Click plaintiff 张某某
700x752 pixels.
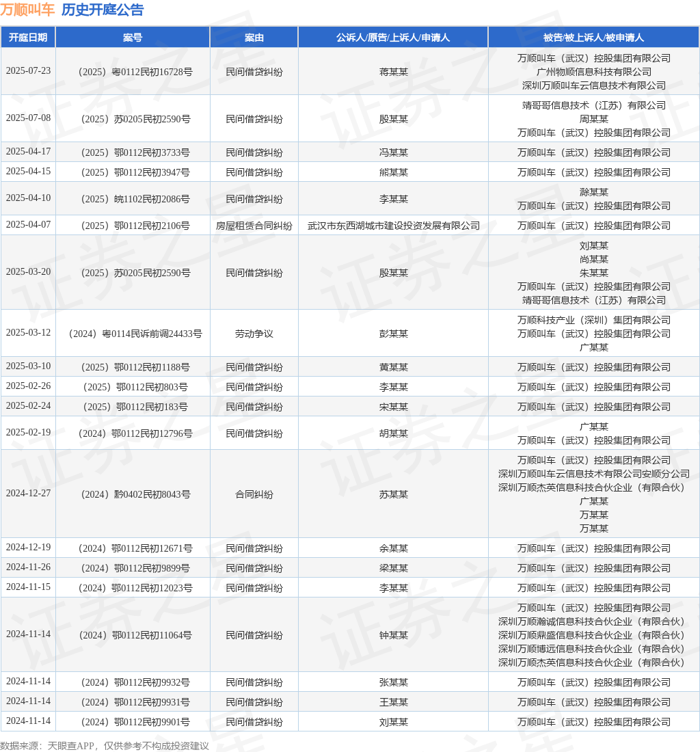coord(394,682)
